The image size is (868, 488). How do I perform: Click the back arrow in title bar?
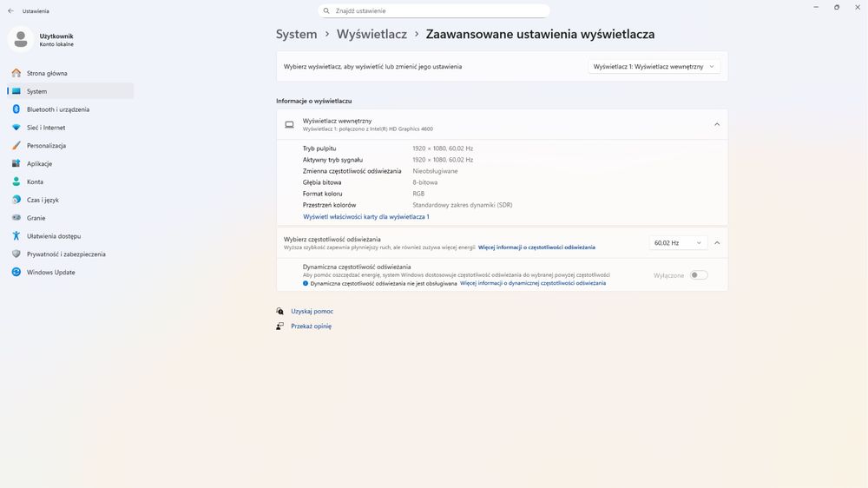click(x=10, y=11)
